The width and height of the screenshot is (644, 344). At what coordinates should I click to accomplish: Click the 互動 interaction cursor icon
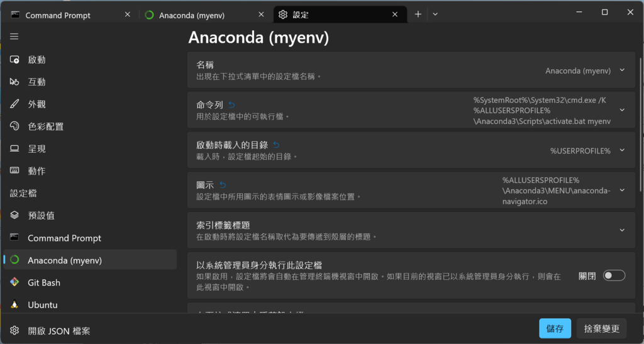[14, 82]
